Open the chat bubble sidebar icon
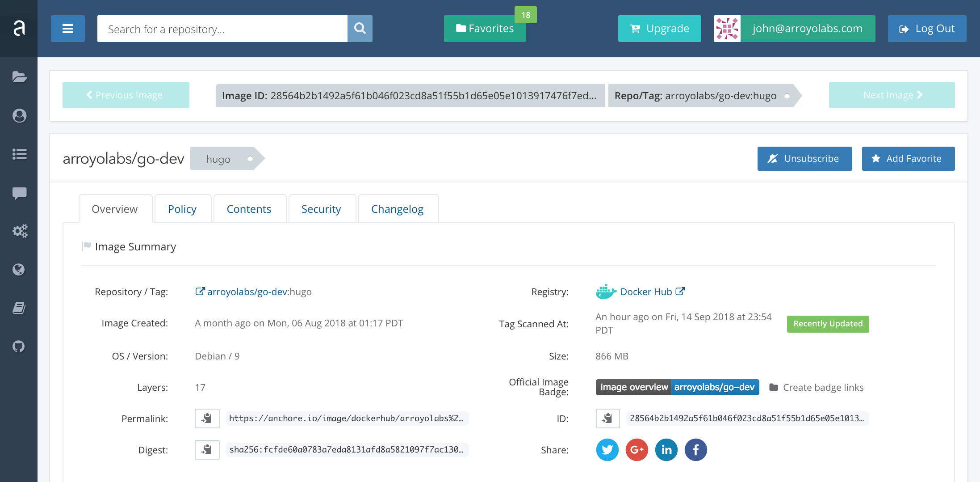 tap(19, 193)
